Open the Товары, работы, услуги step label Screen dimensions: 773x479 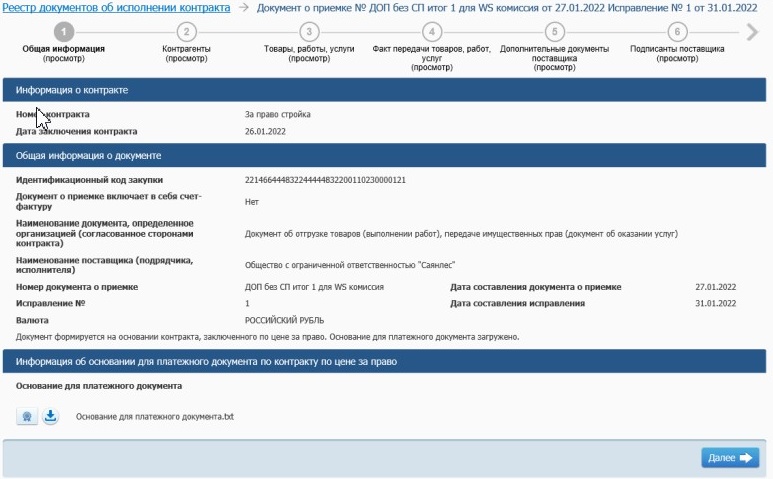[x=309, y=54]
